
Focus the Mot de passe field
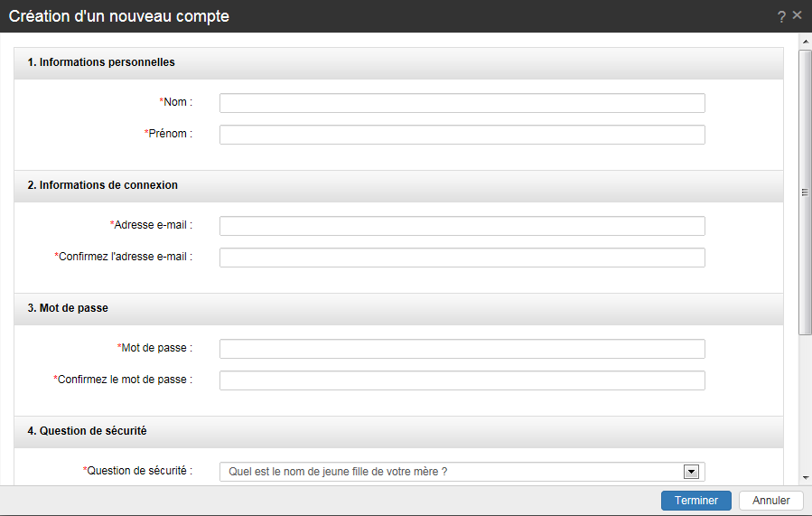[x=462, y=349]
